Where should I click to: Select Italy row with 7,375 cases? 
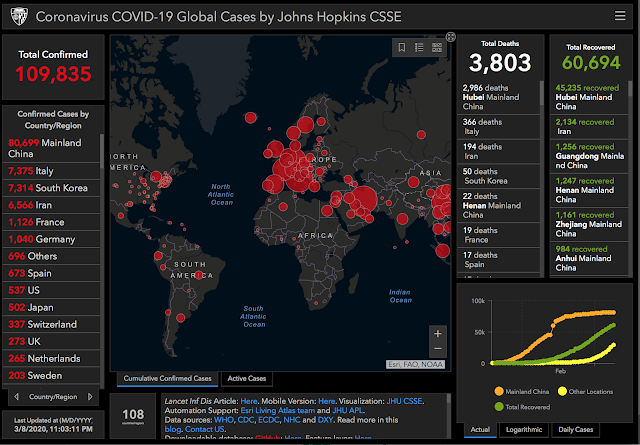click(51, 171)
